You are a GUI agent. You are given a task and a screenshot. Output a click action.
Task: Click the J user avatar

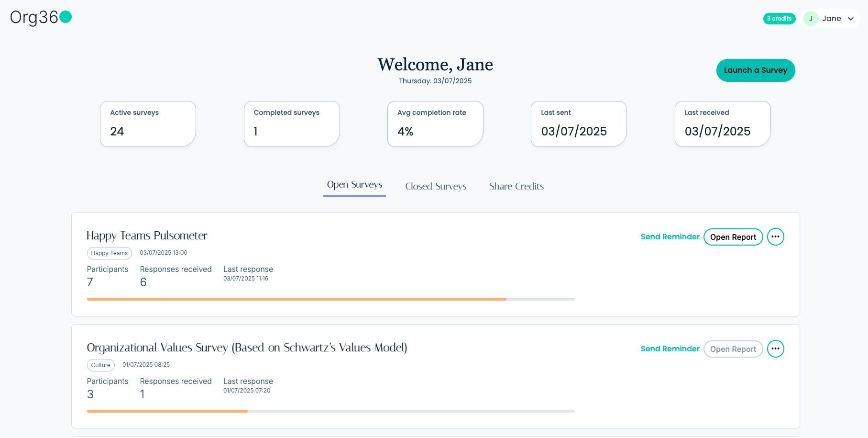point(811,19)
